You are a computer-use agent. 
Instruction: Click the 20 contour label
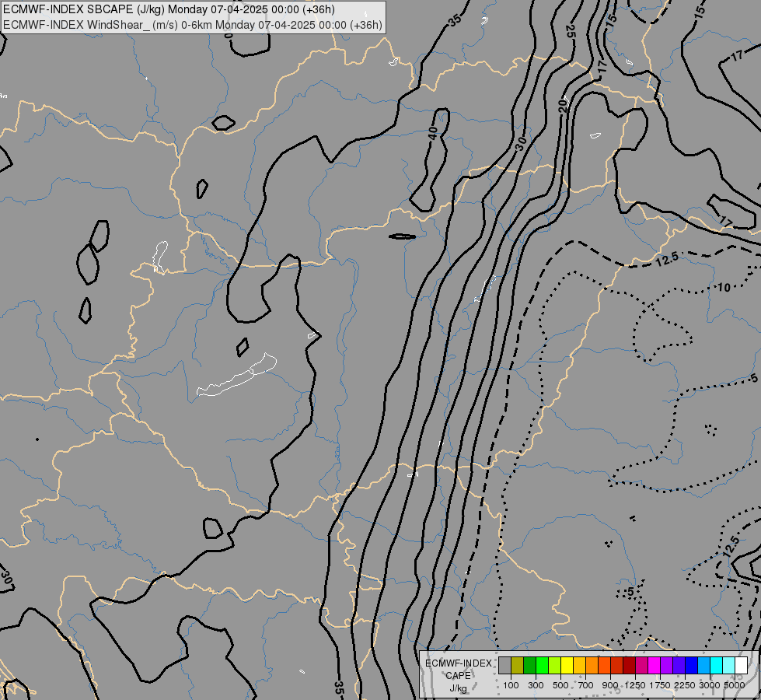(x=563, y=106)
